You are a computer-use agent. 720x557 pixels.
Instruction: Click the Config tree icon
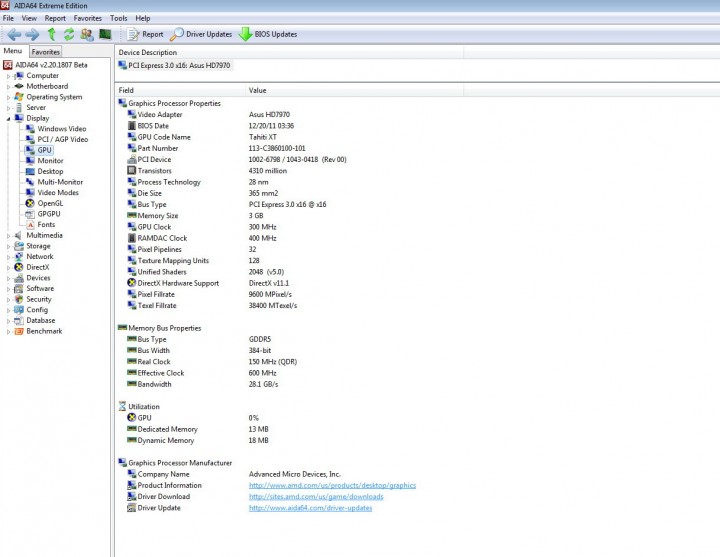[x=19, y=309]
